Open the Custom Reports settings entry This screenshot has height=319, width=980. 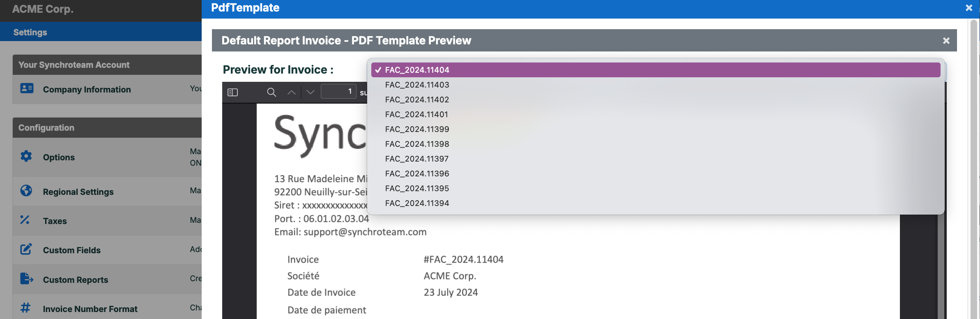tap(76, 280)
